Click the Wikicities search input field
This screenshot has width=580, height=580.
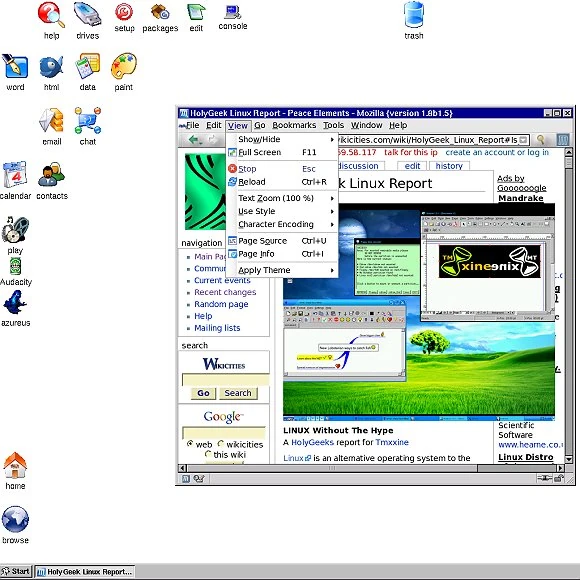(x=225, y=380)
